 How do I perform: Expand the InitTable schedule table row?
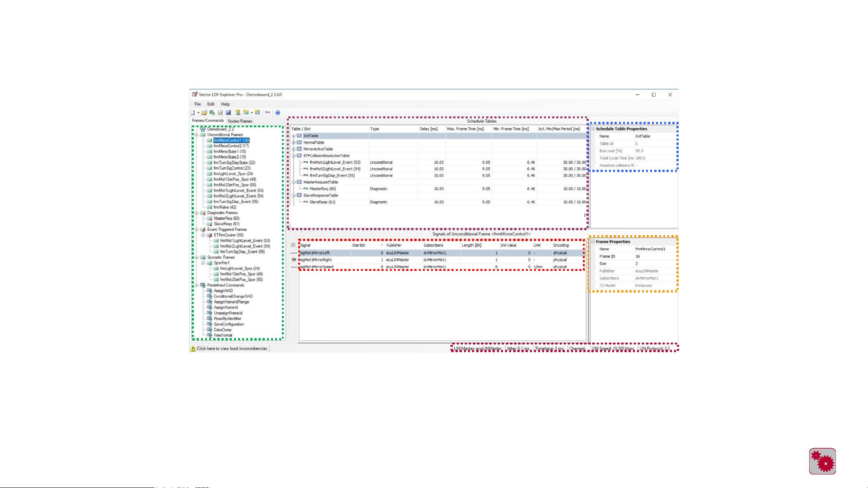294,136
